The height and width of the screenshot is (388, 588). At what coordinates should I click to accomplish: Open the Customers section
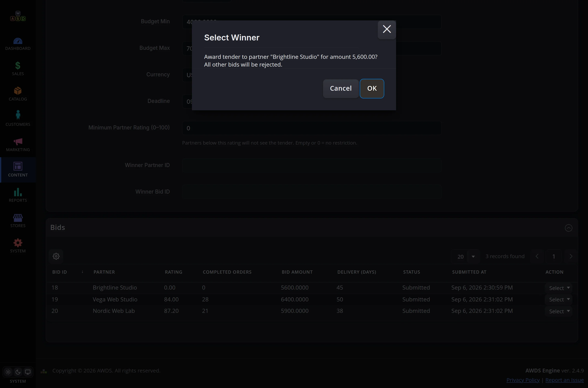(x=18, y=119)
